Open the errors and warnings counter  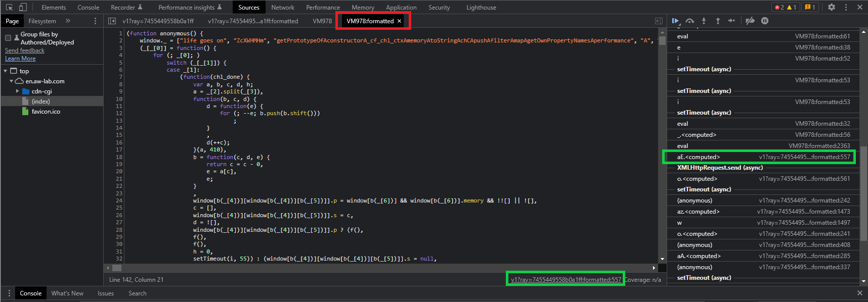785,7
